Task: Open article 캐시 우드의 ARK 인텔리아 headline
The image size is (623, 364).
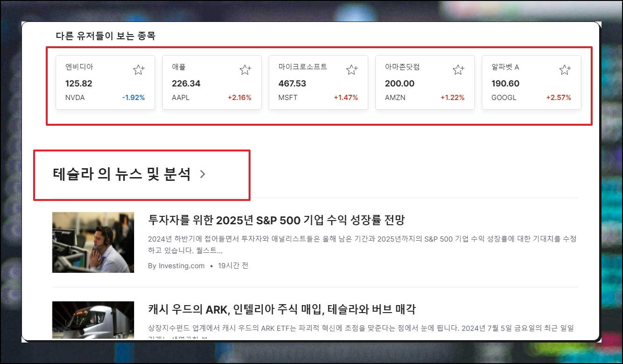Action: point(282,309)
